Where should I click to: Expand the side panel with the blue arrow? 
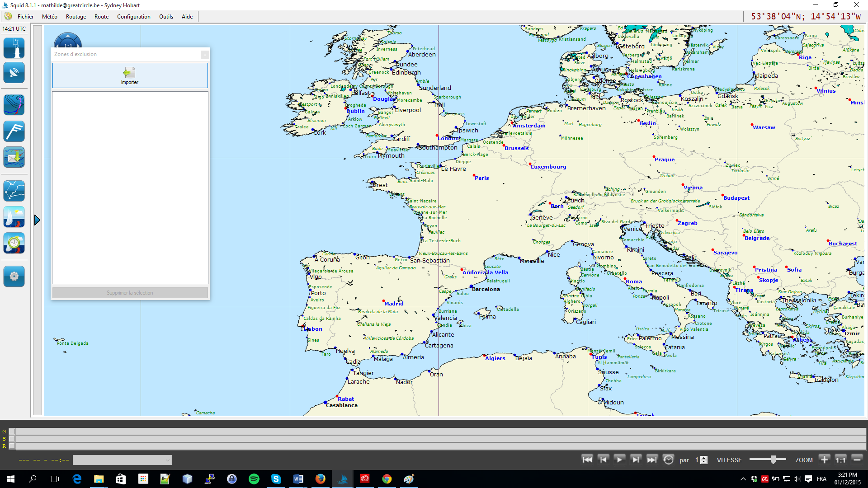pyautogui.click(x=37, y=220)
